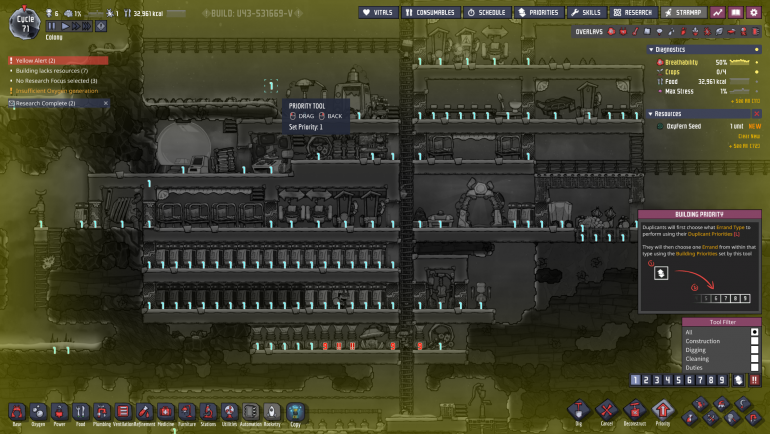The image size is (770, 434).
Task: Toggle the Oxygen overlay icon
Action: (x=611, y=31)
